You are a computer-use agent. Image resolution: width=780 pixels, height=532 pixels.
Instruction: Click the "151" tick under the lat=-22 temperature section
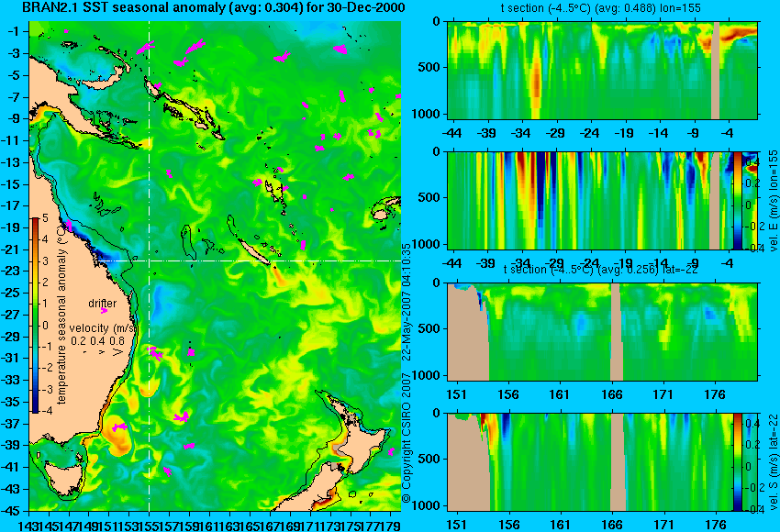(x=457, y=394)
